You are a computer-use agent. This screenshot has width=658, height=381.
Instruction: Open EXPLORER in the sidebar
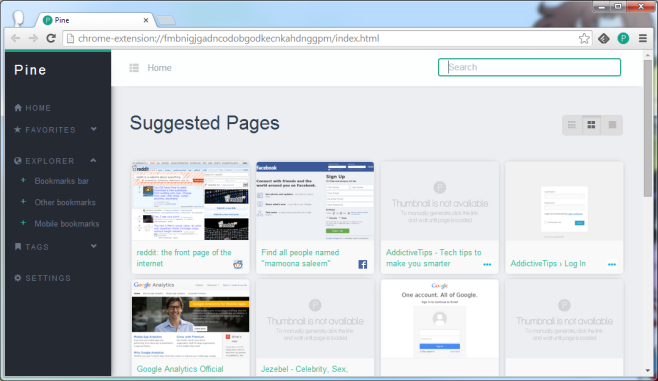point(44,161)
